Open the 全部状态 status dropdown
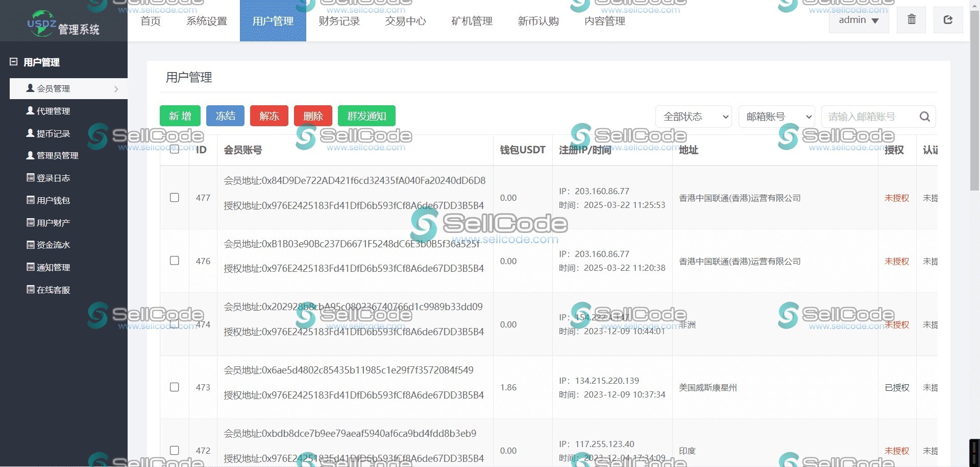This screenshot has width=980, height=467. [x=693, y=116]
